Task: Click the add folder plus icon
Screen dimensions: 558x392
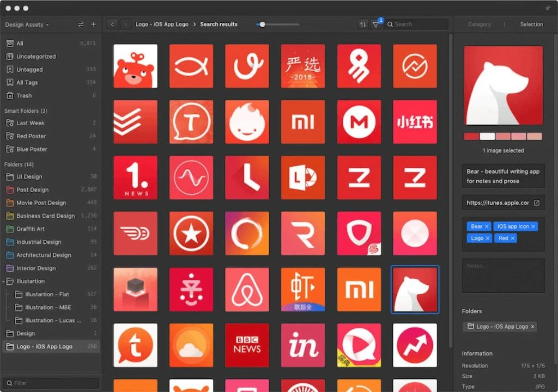Action: pos(93,24)
